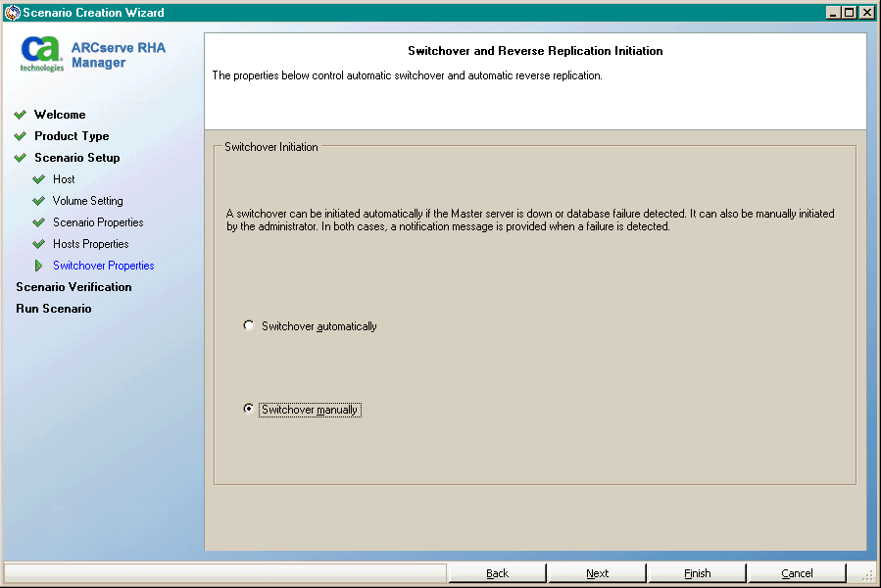Click the Back button
This screenshot has height=588, width=881.
(x=497, y=572)
